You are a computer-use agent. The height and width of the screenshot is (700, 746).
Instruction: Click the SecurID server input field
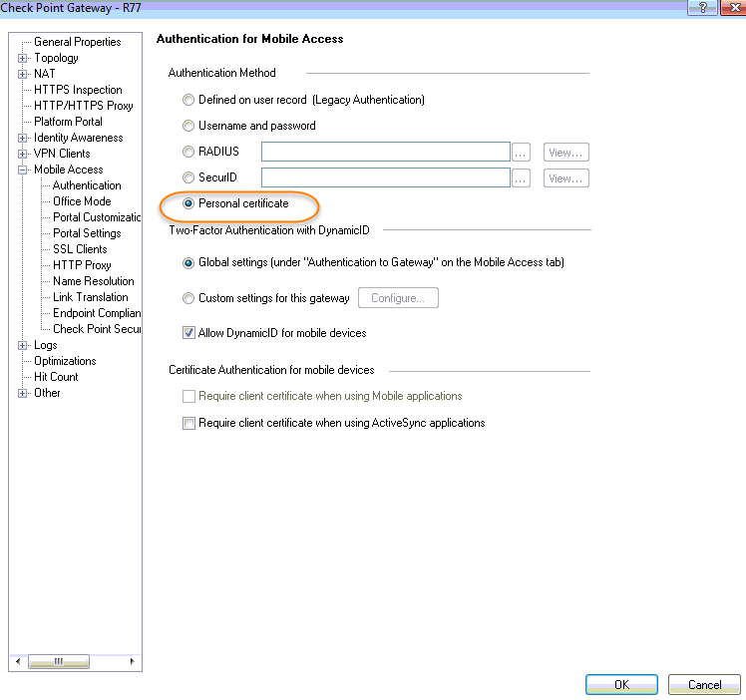pos(386,177)
